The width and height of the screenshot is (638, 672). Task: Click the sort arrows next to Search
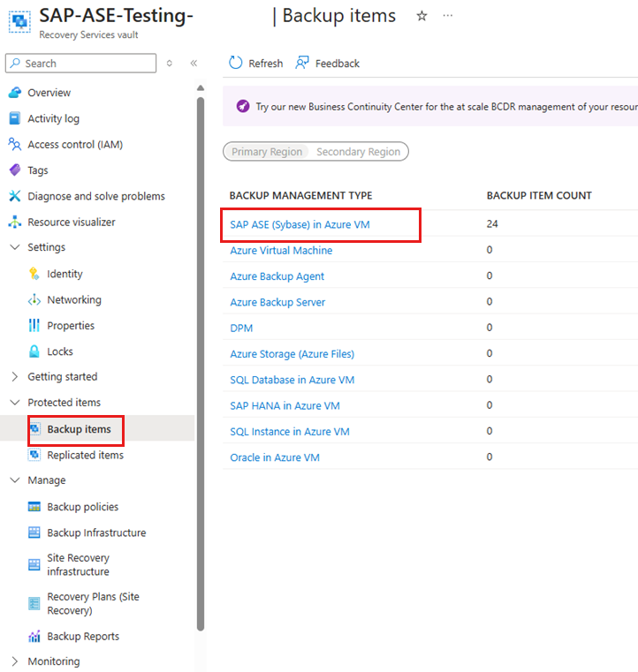170,64
